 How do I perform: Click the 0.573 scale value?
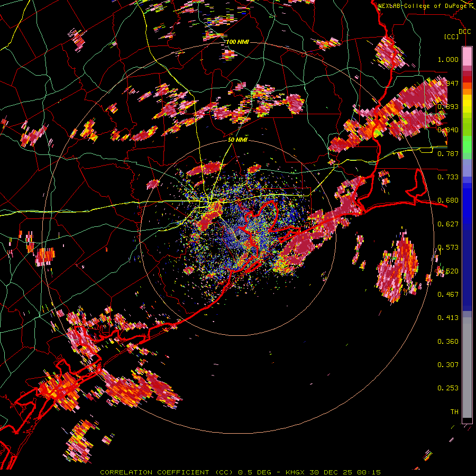pyautogui.click(x=448, y=248)
